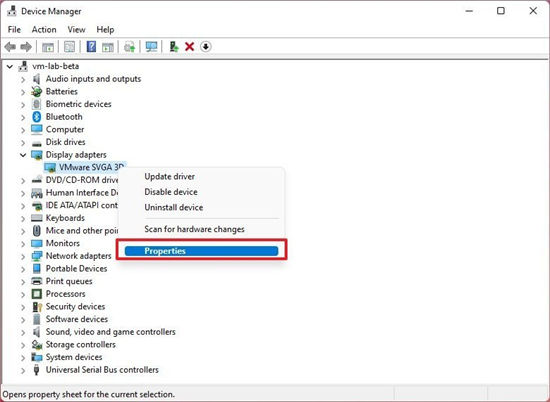Click the Bluetooth category icon
The image size is (550, 402).
[36, 116]
